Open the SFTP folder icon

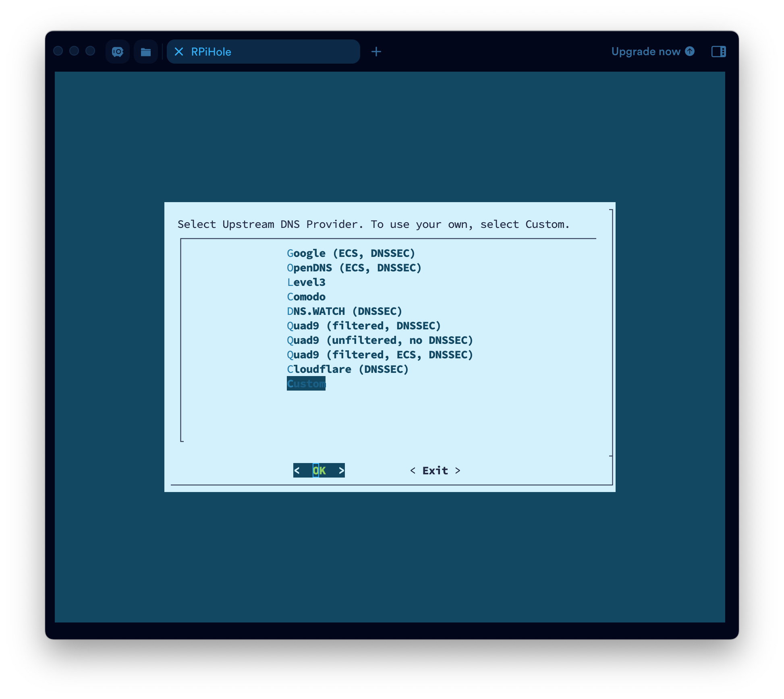[145, 52]
